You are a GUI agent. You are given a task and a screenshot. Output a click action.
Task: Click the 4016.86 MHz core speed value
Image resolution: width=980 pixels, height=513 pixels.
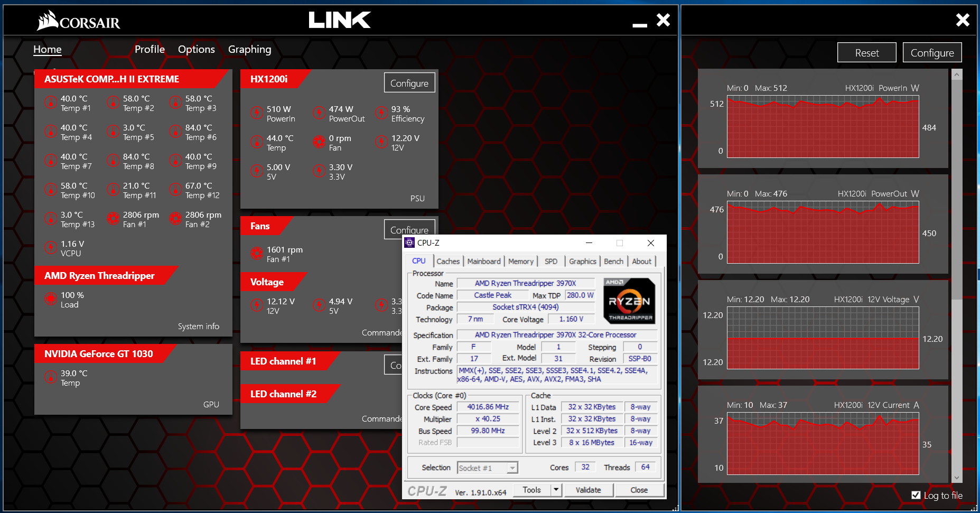point(488,407)
